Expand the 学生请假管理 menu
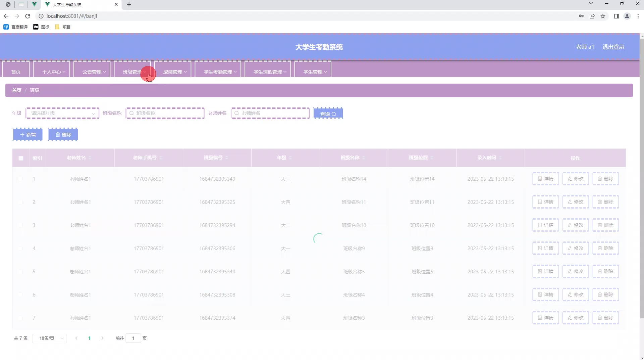644x360 pixels. click(268, 70)
